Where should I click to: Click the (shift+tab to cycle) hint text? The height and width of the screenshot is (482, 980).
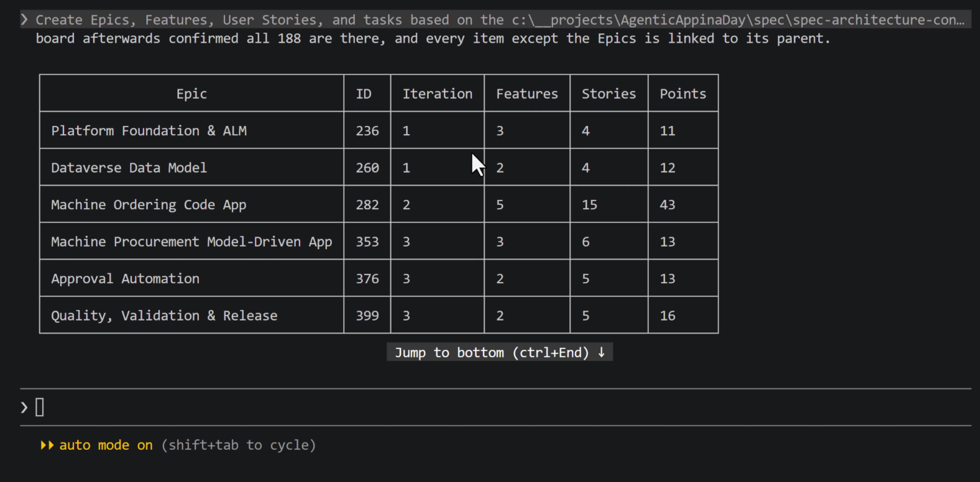239,445
